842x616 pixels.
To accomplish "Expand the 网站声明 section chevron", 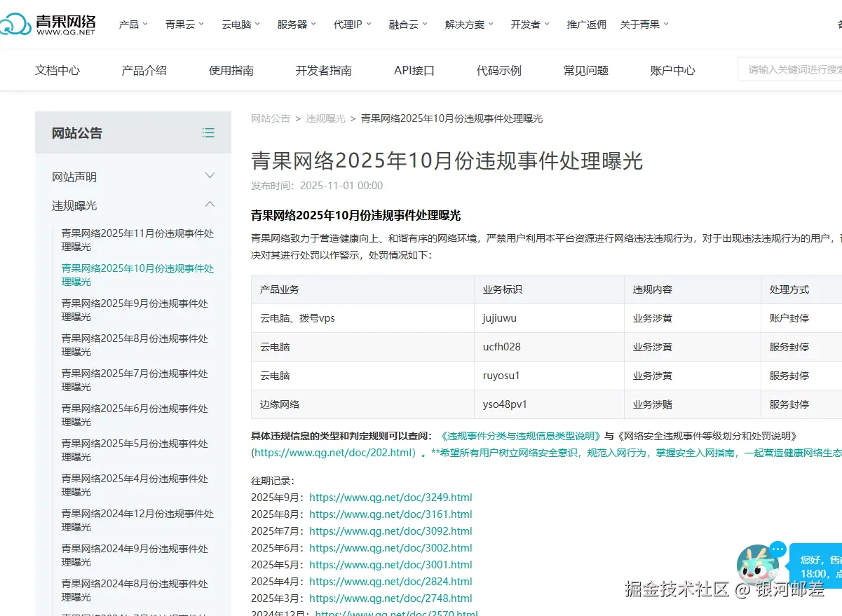I will click(x=210, y=176).
